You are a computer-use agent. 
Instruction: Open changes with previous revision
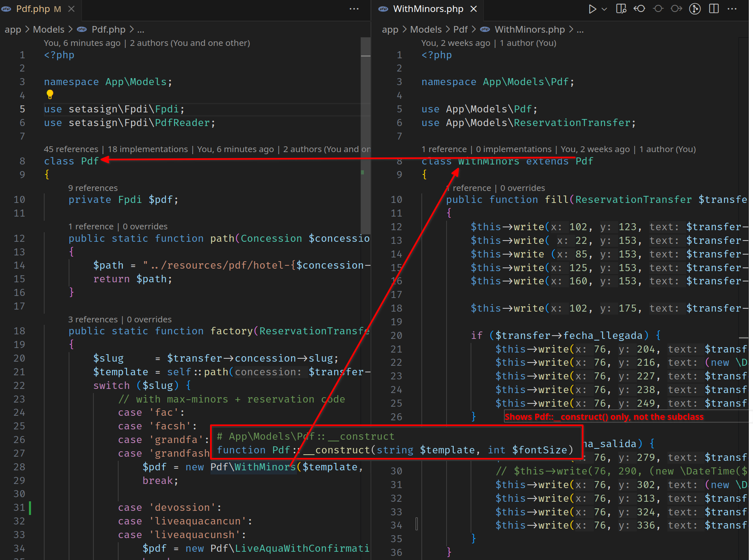639,9
